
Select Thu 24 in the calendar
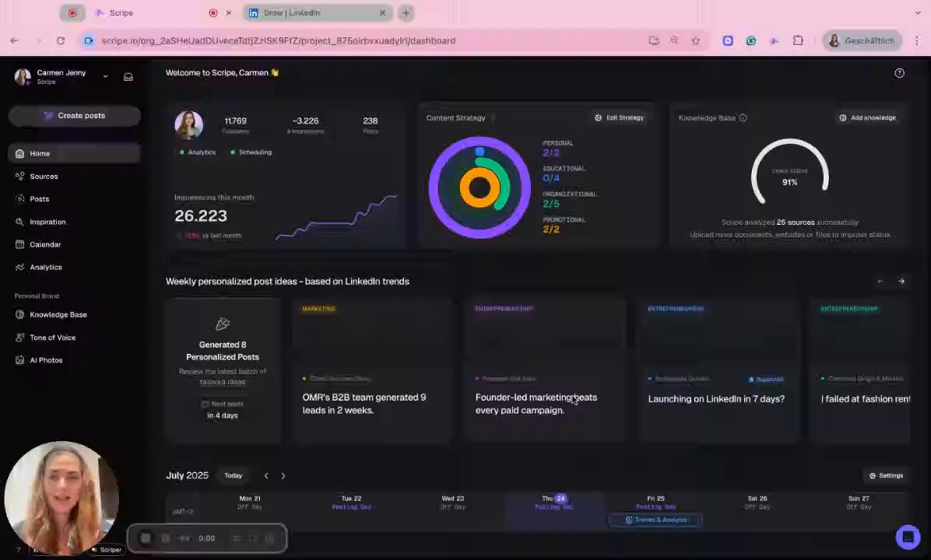(x=554, y=502)
